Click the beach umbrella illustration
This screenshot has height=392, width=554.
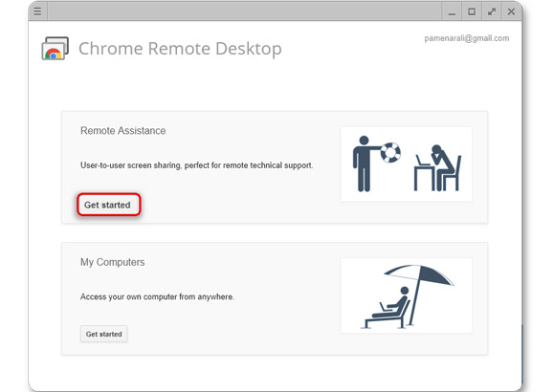pyautogui.click(x=418, y=294)
